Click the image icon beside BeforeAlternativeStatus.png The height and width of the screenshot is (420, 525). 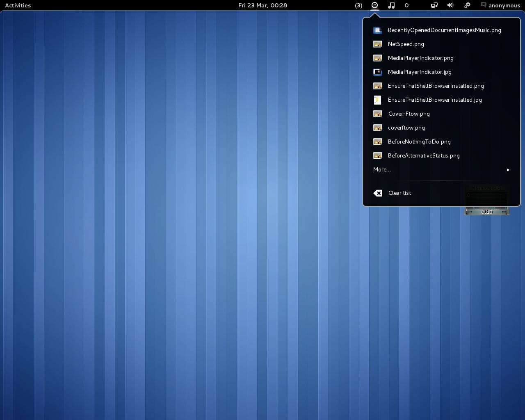pos(378,156)
